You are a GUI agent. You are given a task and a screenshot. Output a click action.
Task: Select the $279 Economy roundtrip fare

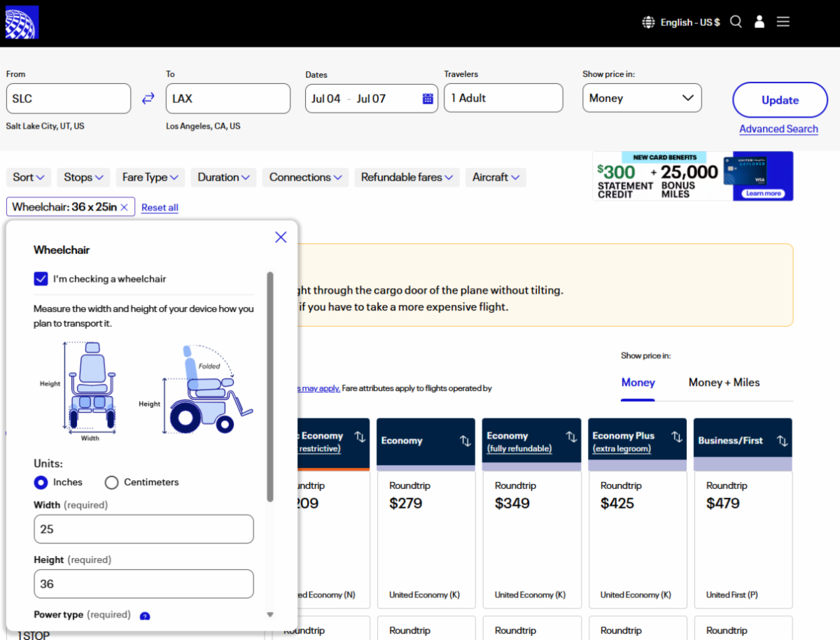(x=426, y=539)
